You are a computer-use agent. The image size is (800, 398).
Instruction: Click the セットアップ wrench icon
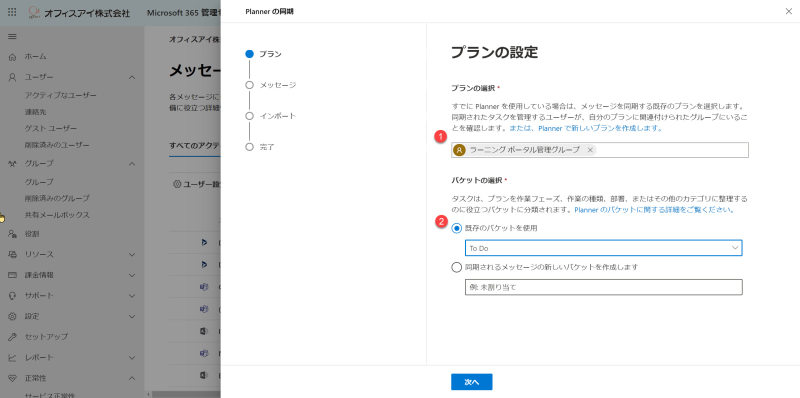[x=13, y=337]
